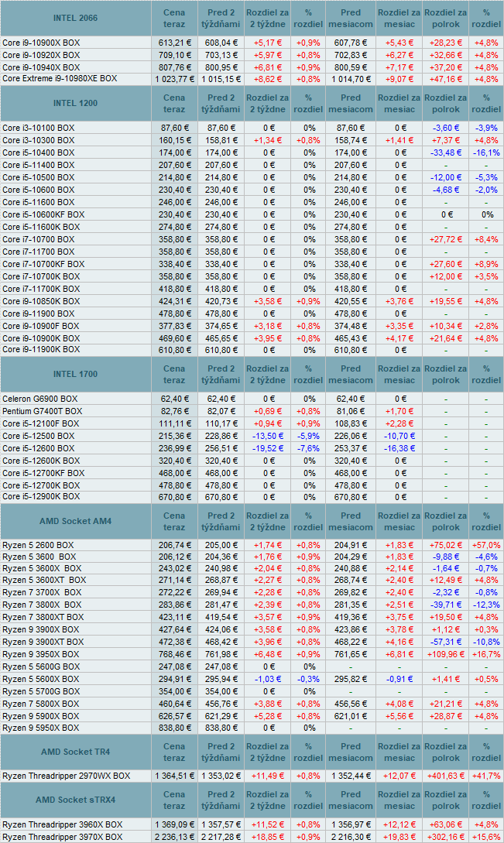Click the 838,80 € current price for Ryzen 9 5950X

click(x=174, y=728)
